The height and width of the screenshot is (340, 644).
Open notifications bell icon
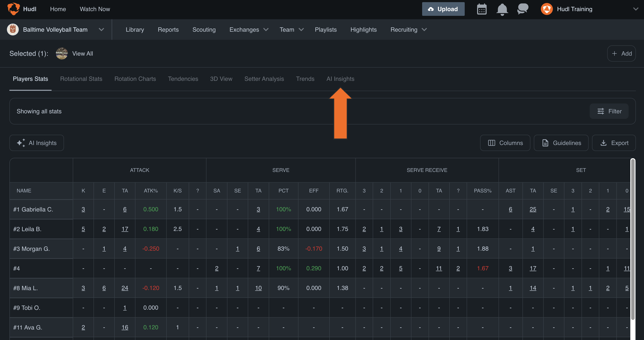coord(502,9)
